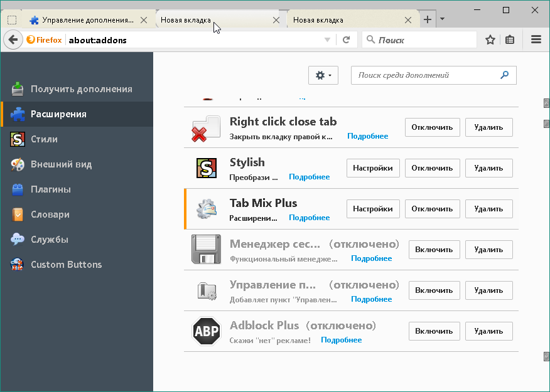Open Tab Mix Plus Настройки
This screenshot has width=550, height=392.
(373, 209)
